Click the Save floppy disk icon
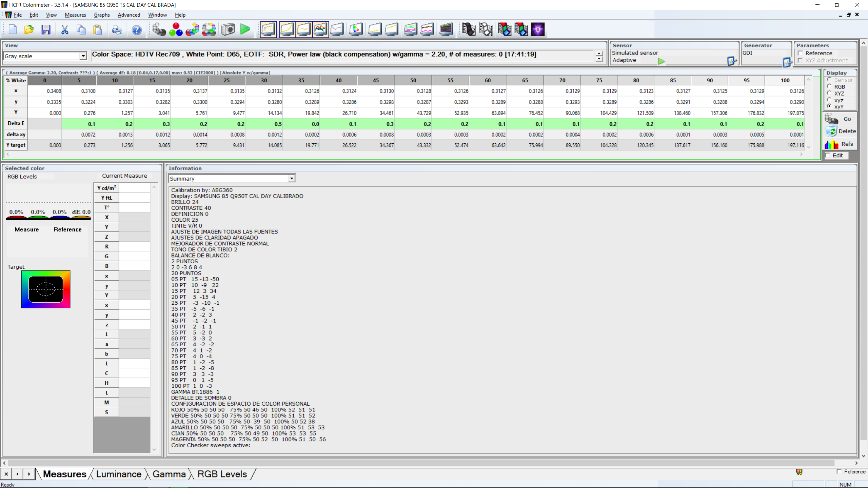Image resolution: width=868 pixels, height=488 pixels. [46, 29]
